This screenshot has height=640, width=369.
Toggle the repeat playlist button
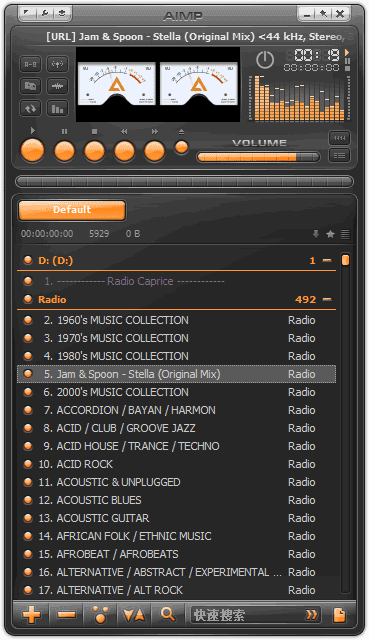pos(31,109)
